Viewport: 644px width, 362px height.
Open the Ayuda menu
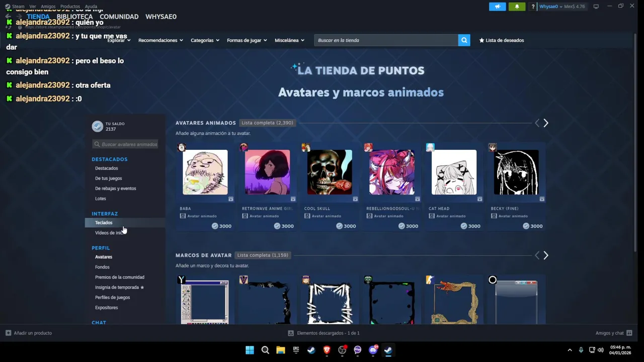91,7
